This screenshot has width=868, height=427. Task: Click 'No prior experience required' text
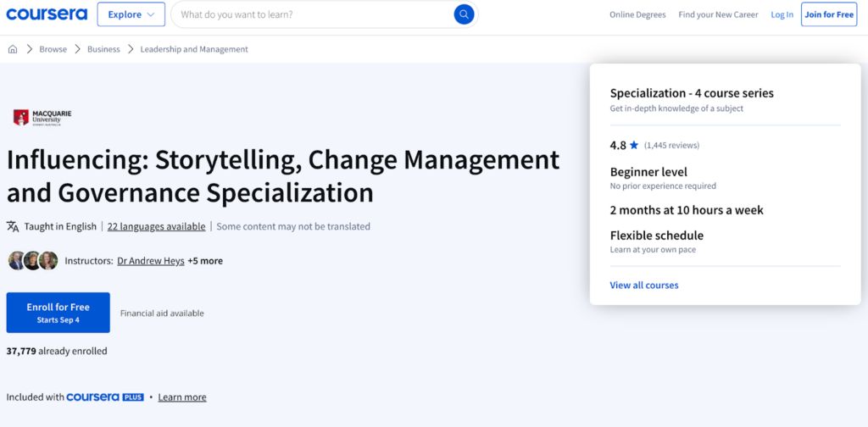(x=663, y=186)
